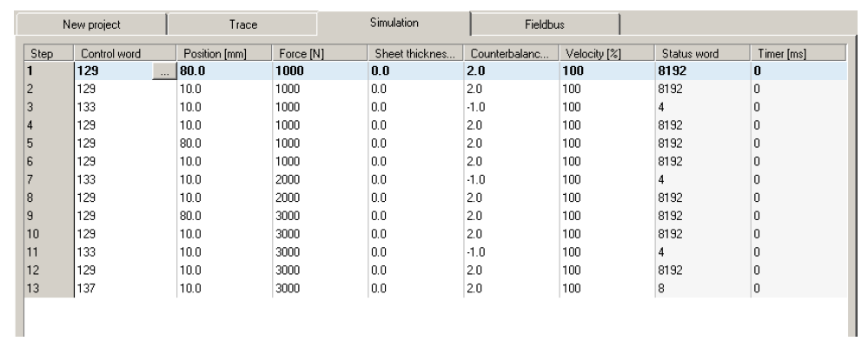Click Position 80.0 in step 1
Screen dimensions: 868x348
(224, 71)
